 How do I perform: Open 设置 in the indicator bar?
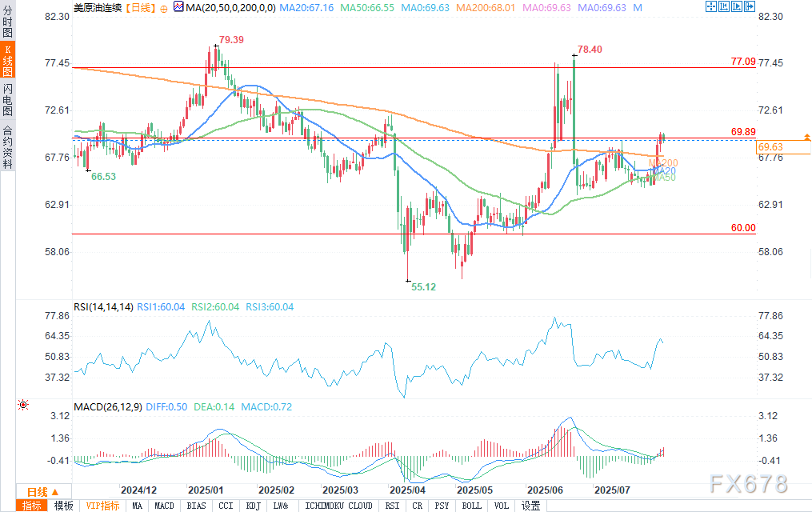coord(530,506)
